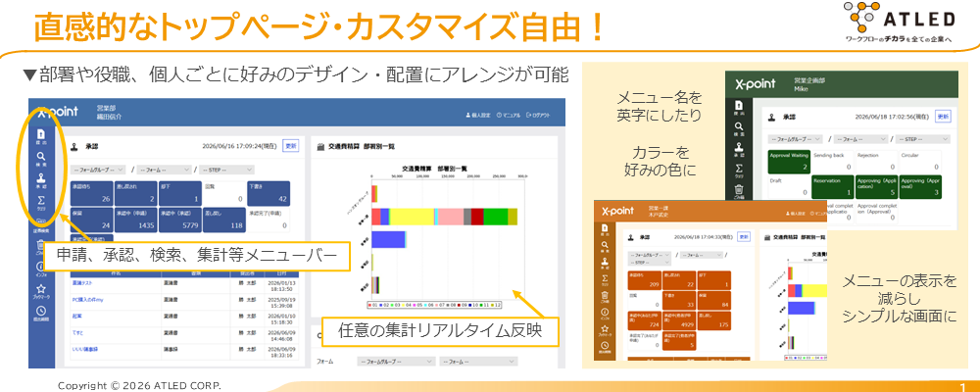The height and width of the screenshot is (392, 980).
Task: Click sigma query icon in orange sidebar
Action: coord(605,279)
